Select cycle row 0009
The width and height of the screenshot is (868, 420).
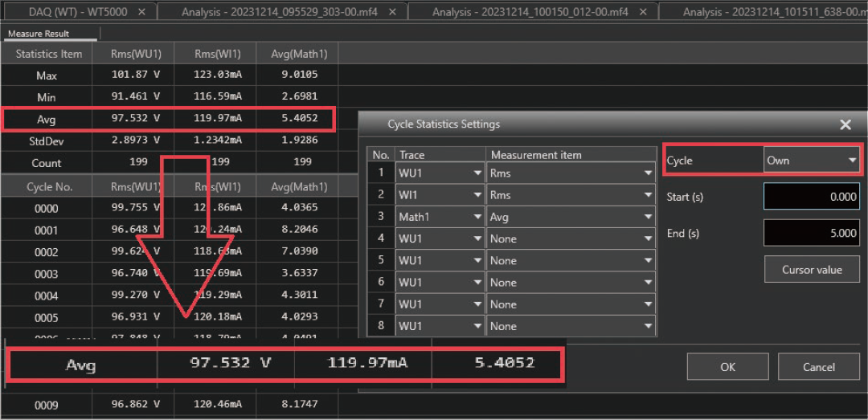[47, 406]
